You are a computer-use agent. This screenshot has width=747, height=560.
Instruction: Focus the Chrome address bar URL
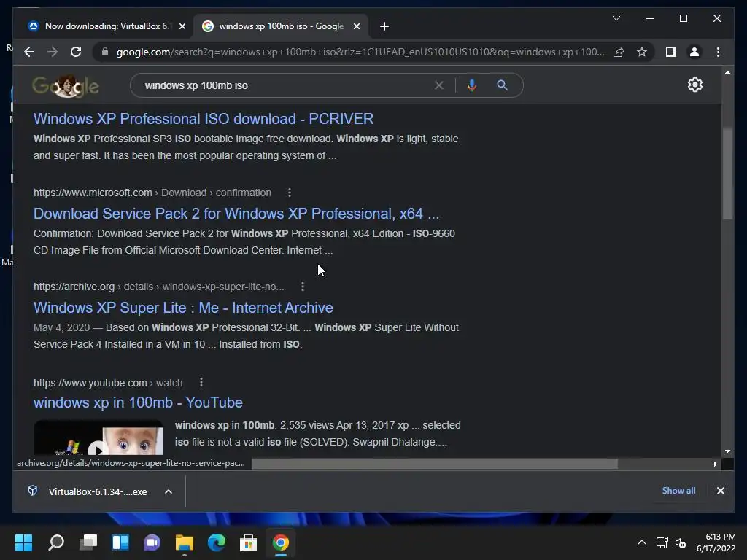360,52
